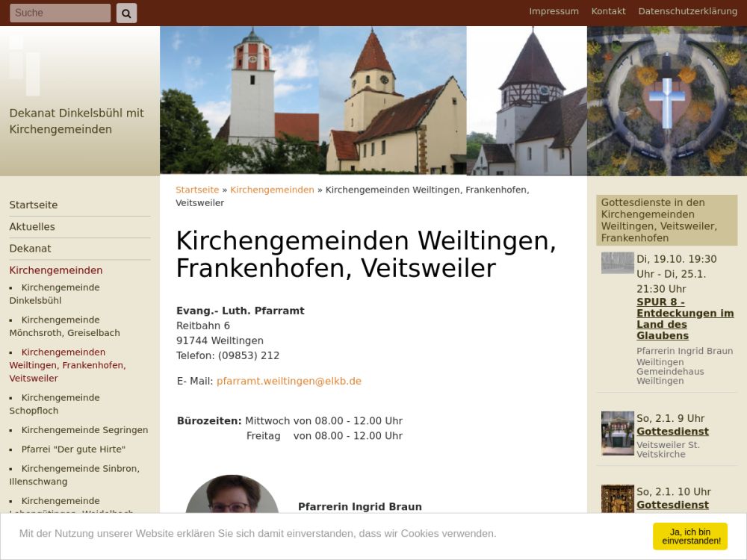Image resolution: width=747 pixels, height=560 pixels.
Task: Open the Datenschutzerklärung link
Action: tap(687, 11)
